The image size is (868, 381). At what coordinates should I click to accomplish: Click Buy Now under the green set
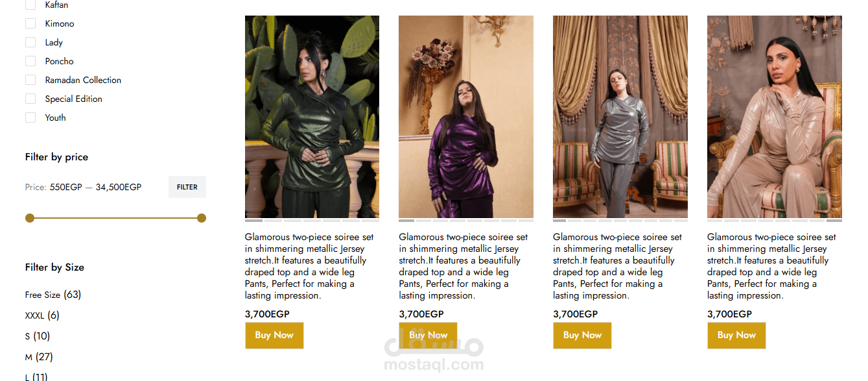(274, 336)
